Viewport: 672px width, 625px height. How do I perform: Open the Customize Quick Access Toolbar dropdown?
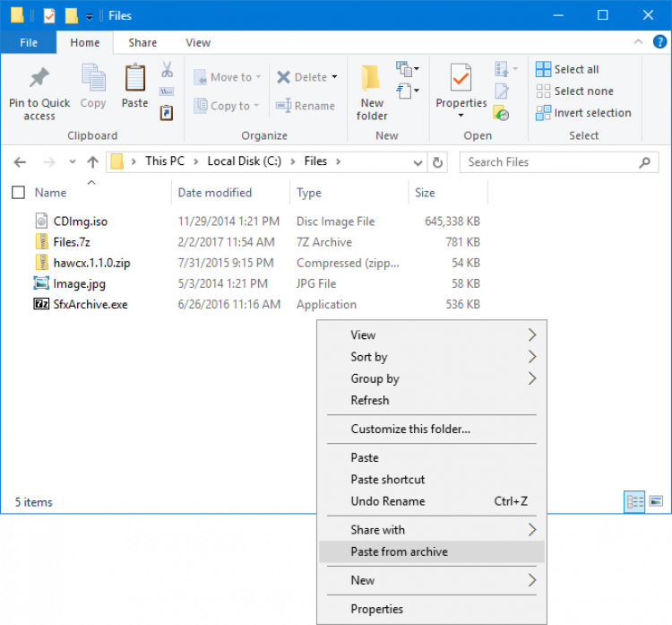pyautogui.click(x=89, y=17)
